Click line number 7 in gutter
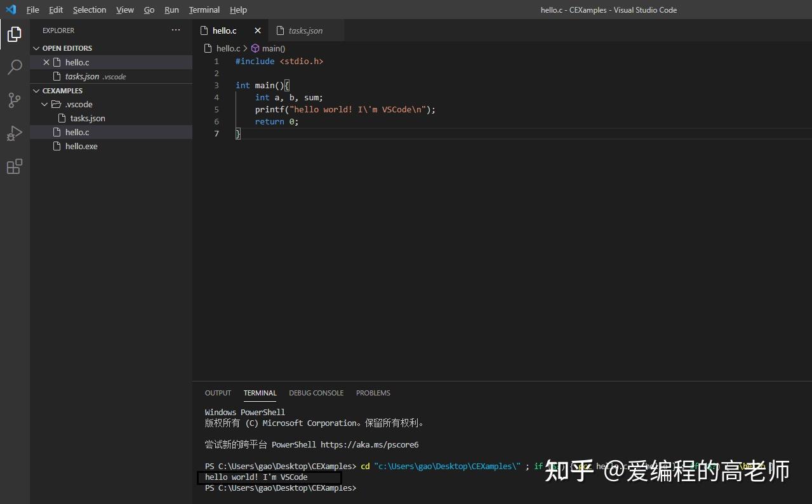This screenshot has height=504, width=812. [x=216, y=134]
